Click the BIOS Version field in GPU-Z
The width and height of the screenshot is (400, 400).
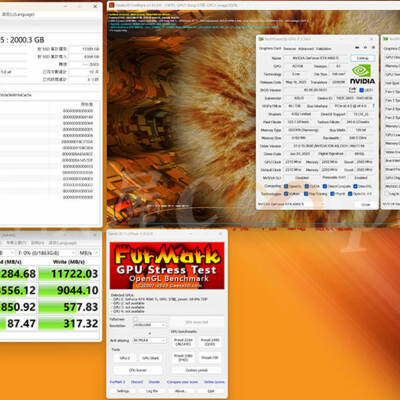coord(315,90)
